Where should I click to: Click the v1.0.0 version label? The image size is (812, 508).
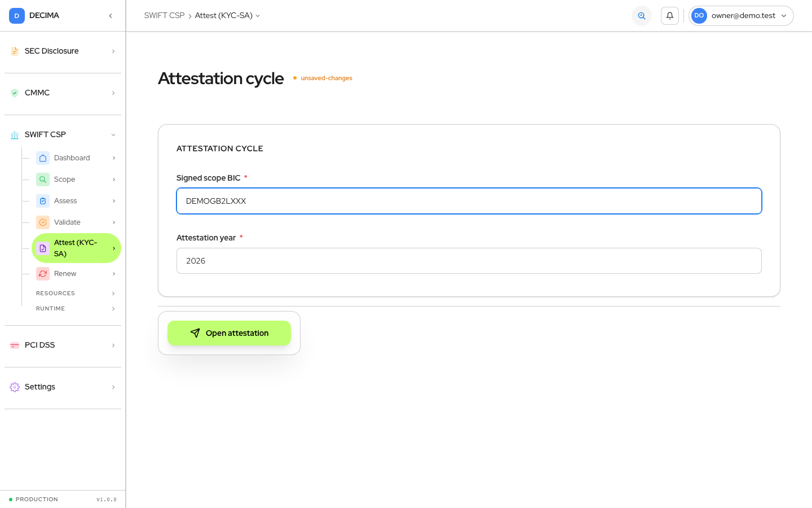(107, 500)
